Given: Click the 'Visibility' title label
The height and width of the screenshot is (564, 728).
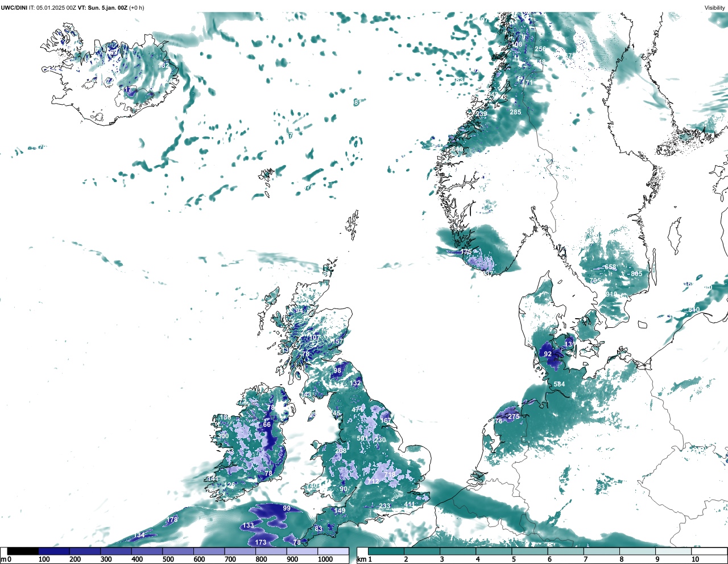Looking at the screenshot, I should 715,7.
